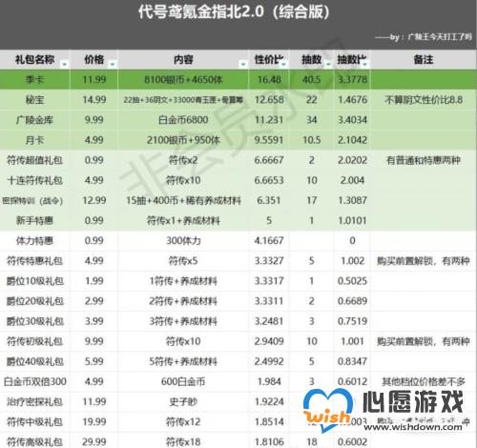Screen dimensions: 477x448
Task: Select the 爵位30级礼包 cell
Action: (x=34, y=321)
